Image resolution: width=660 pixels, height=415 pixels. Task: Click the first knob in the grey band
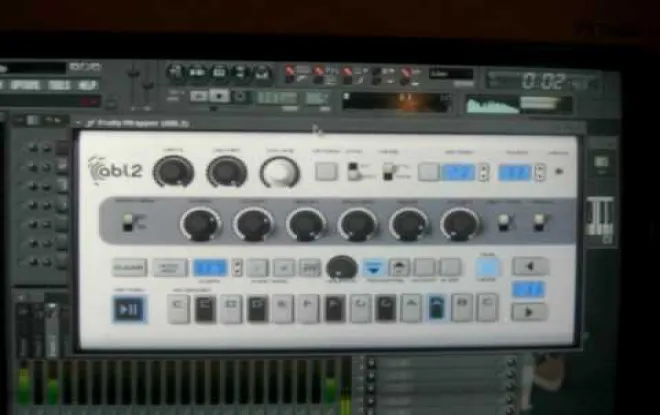point(201,224)
